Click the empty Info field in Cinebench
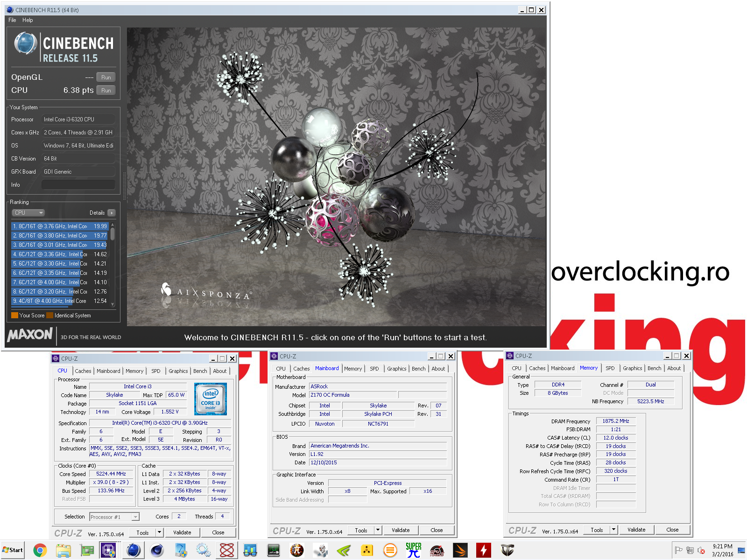Image resolution: width=747 pixels, height=560 pixels. [x=78, y=185]
